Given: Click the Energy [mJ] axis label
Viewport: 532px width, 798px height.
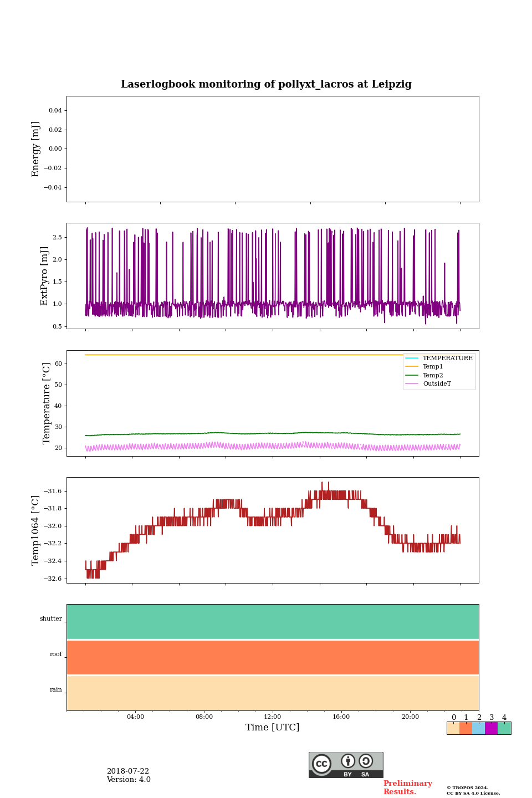Looking at the screenshot, I should pos(36,149).
